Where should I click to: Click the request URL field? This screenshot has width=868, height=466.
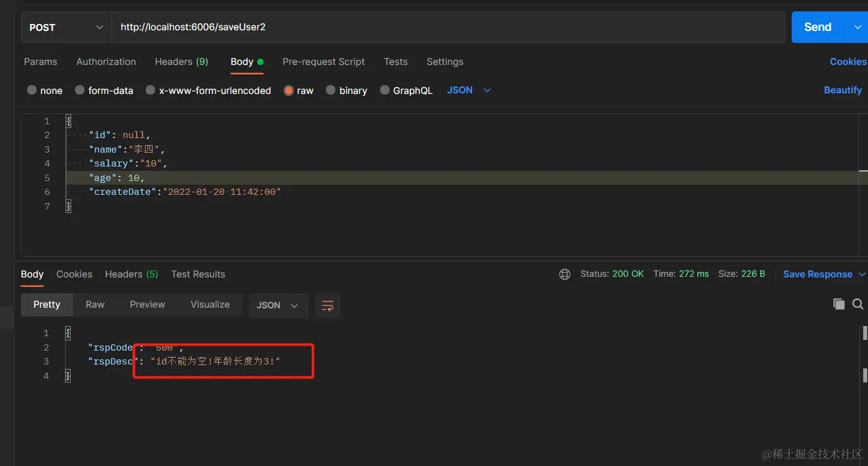click(448, 27)
